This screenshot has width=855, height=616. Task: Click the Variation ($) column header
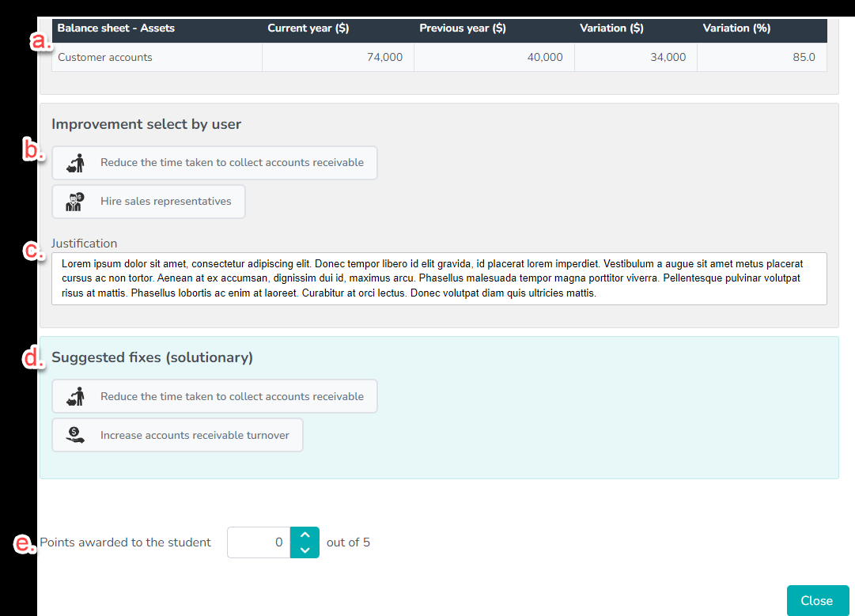(x=611, y=28)
